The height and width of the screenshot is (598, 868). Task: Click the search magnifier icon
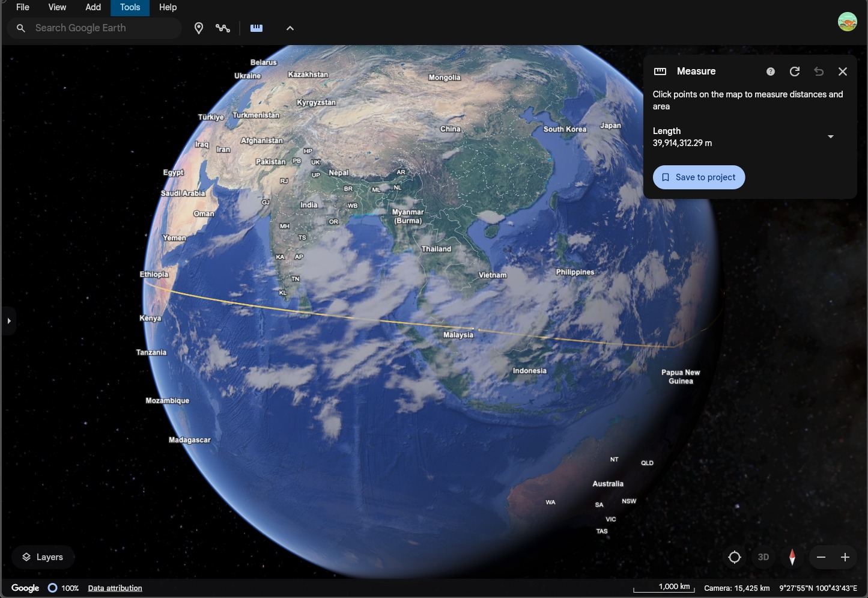21,28
